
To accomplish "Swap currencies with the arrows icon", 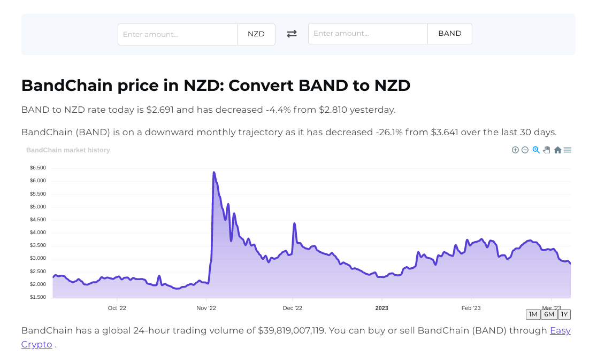I will click(x=292, y=34).
